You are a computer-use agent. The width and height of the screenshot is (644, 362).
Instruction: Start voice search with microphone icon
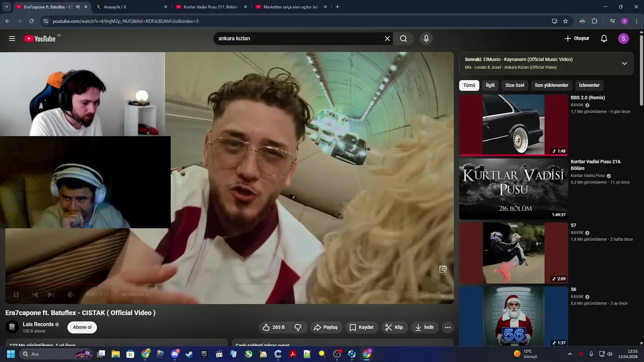(426, 39)
